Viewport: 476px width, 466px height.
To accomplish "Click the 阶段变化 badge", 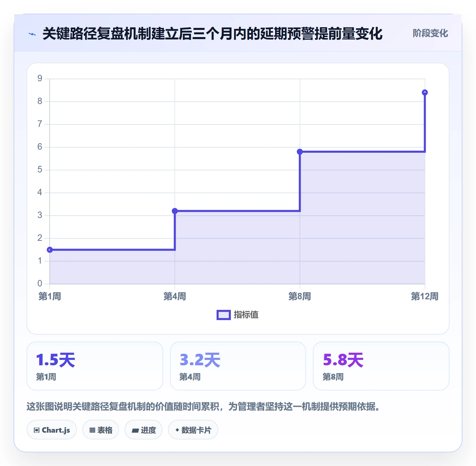I will pos(430,33).
